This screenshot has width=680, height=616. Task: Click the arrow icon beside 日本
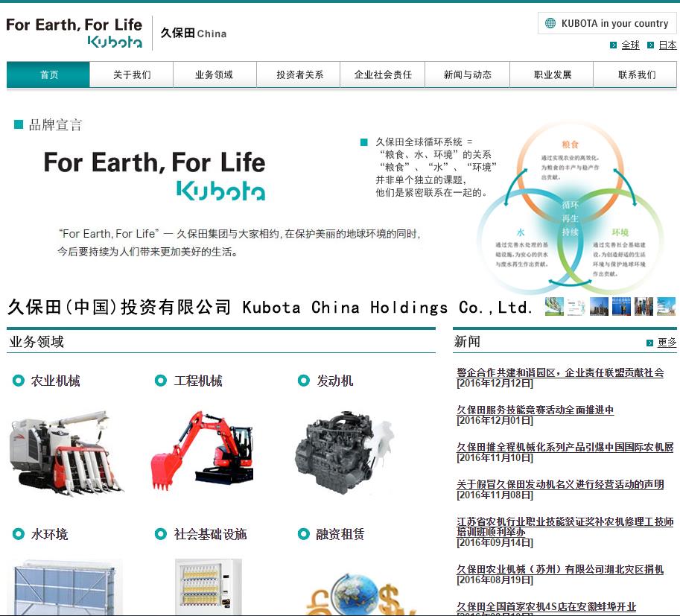(x=650, y=45)
